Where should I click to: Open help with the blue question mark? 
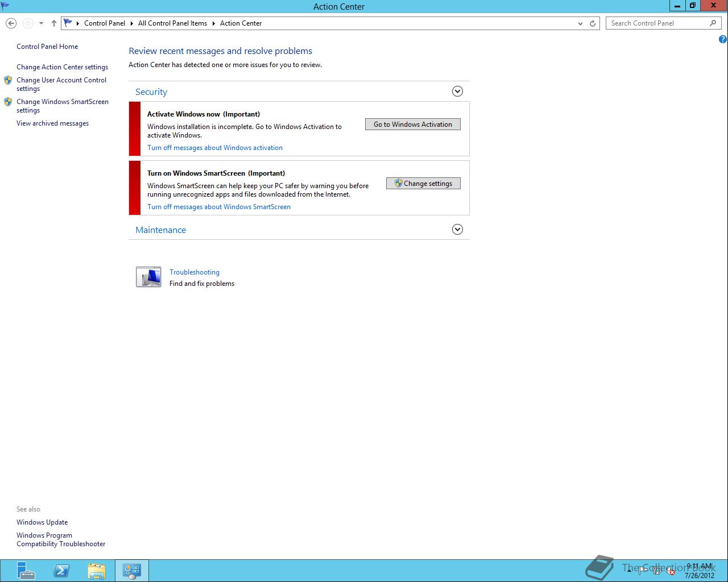(x=723, y=39)
